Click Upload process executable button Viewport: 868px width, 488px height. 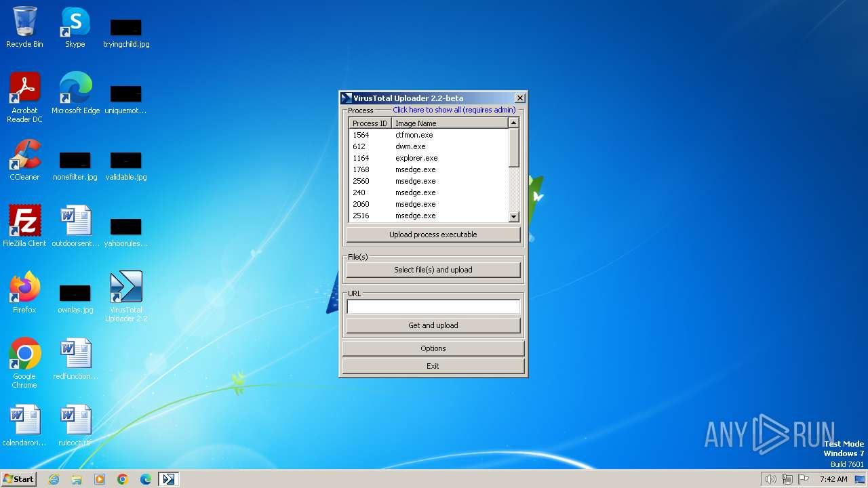(x=433, y=235)
